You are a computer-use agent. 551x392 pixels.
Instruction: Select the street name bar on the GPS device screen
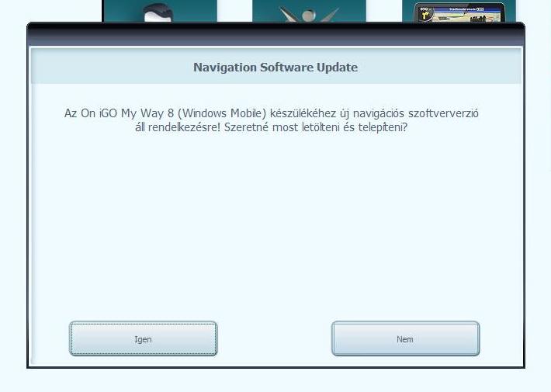point(466,9)
